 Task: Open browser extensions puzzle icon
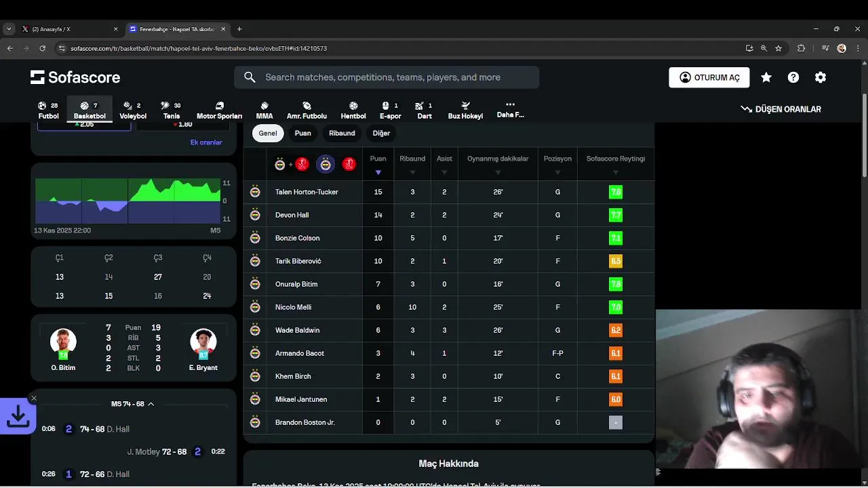[802, 48]
